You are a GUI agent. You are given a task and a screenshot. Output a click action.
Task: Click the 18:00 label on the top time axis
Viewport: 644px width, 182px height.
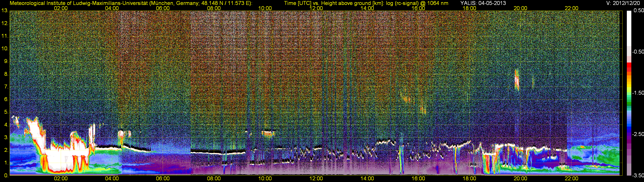coord(469,8)
